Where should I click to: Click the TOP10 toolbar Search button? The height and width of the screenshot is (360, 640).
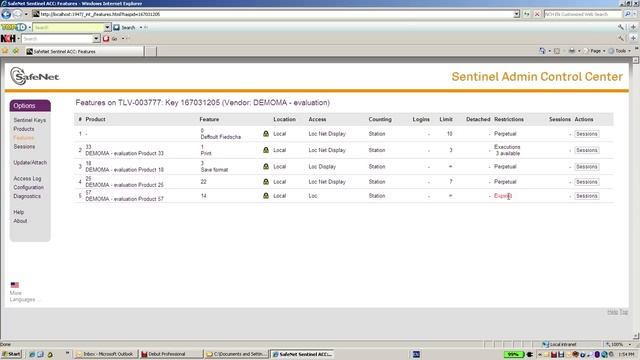click(x=124, y=27)
